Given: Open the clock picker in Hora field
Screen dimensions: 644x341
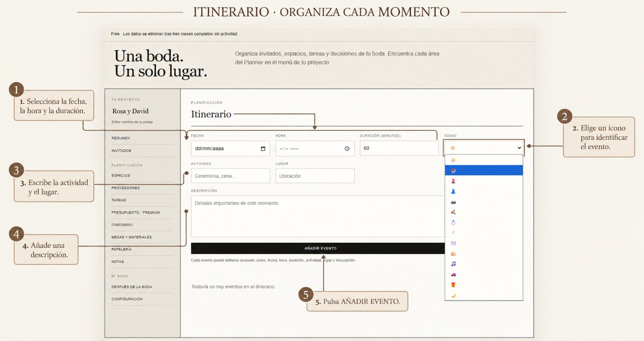Looking at the screenshot, I should (347, 149).
